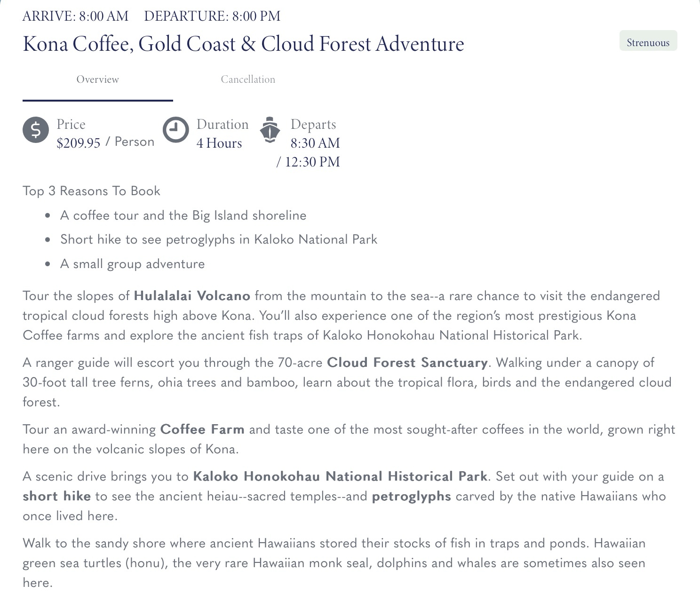Click bold Kaloko Honokohau National Historical Park
This screenshot has width=700, height=601.
click(340, 476)
